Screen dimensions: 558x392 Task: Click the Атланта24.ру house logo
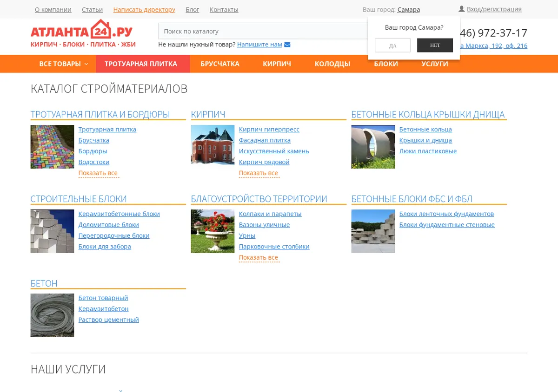coord(82,33)
